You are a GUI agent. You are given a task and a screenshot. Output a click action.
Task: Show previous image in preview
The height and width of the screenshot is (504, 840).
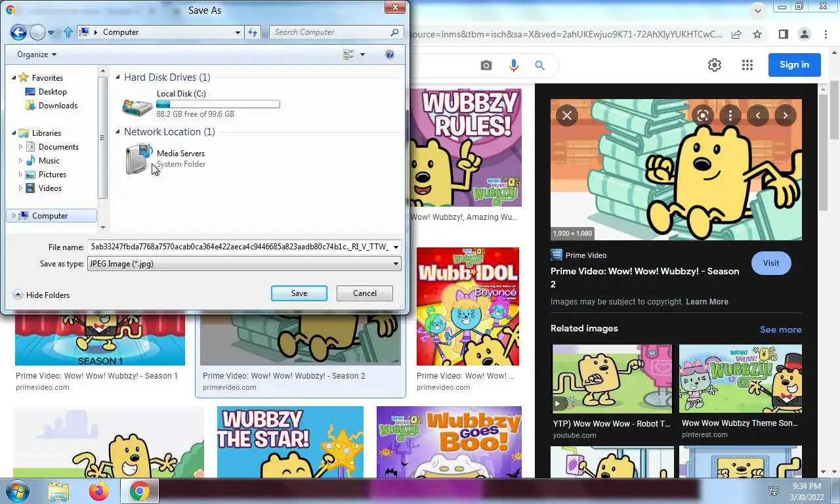[x=758, y=115]
